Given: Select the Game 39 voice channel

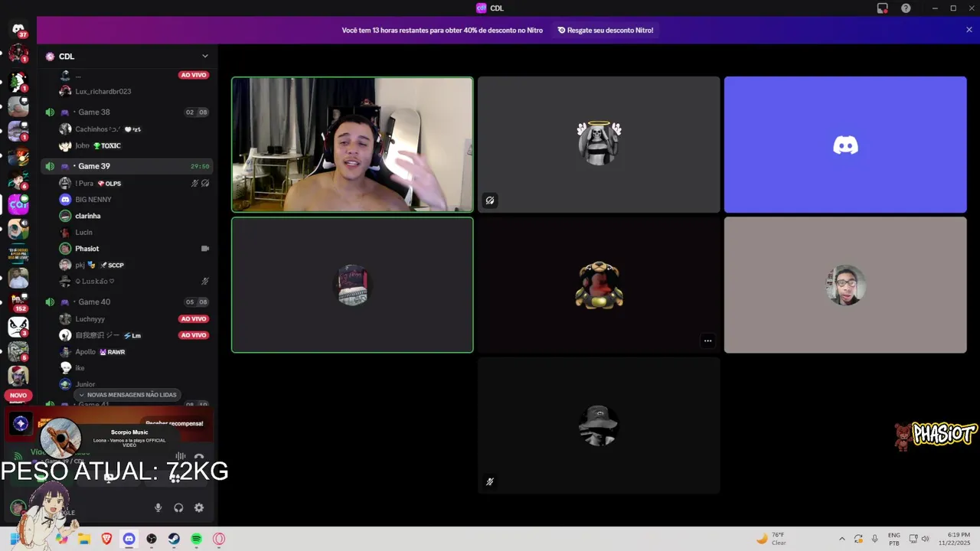Looking at the screenshot, I should click(126, 166).
